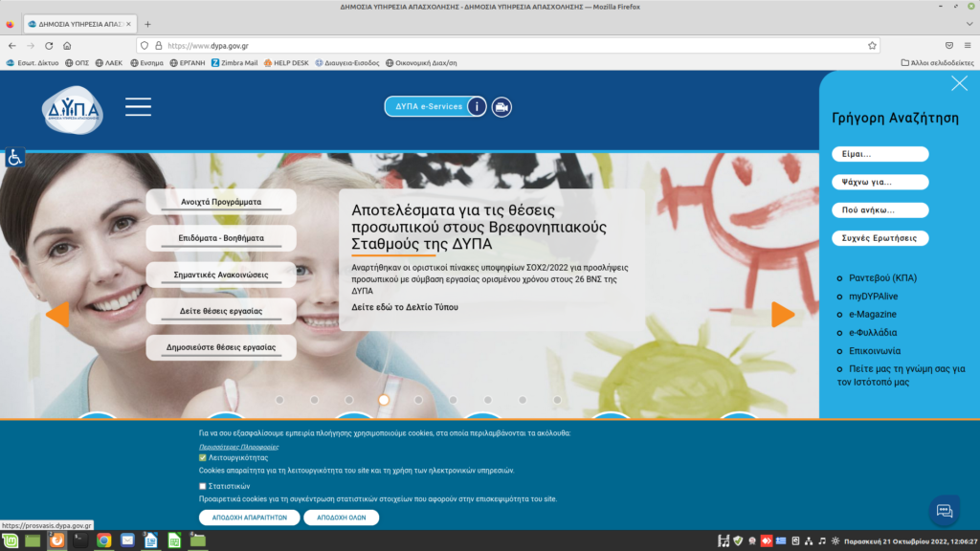Switch to LibreOffice Calc in taskbar
The image size is (980, 551).
(174, 540)
